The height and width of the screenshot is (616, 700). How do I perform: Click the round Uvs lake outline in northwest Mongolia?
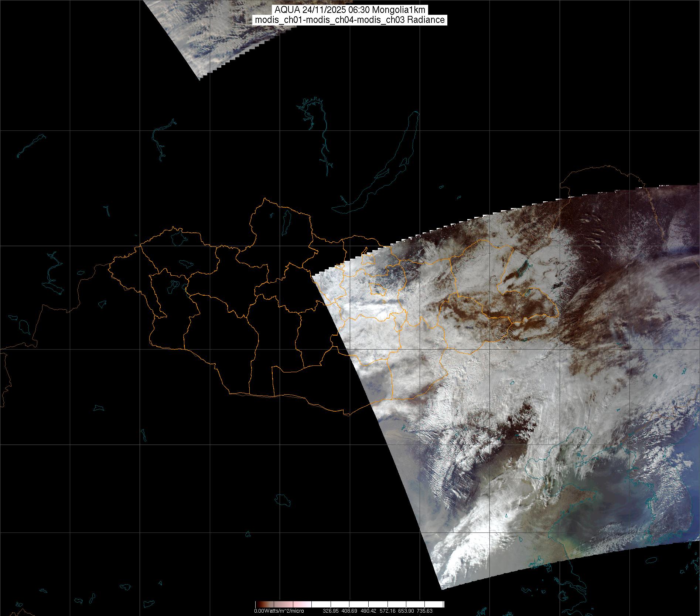pos(178,238)
